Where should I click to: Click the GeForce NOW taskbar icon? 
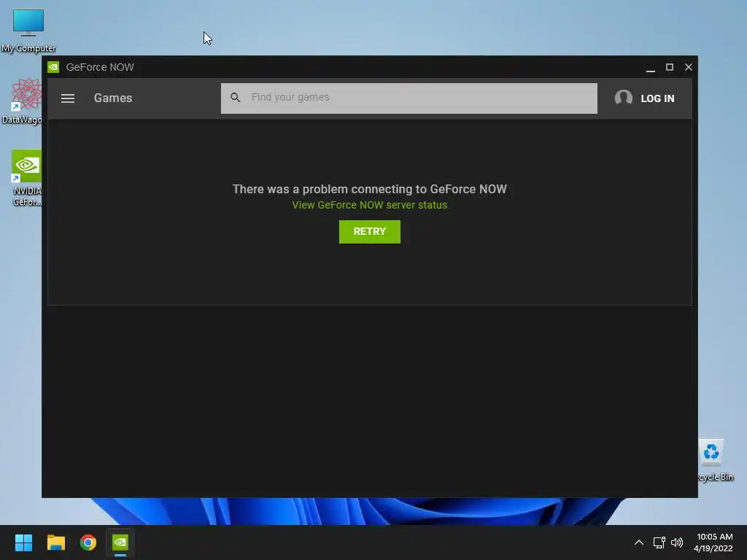click(120, 542)
